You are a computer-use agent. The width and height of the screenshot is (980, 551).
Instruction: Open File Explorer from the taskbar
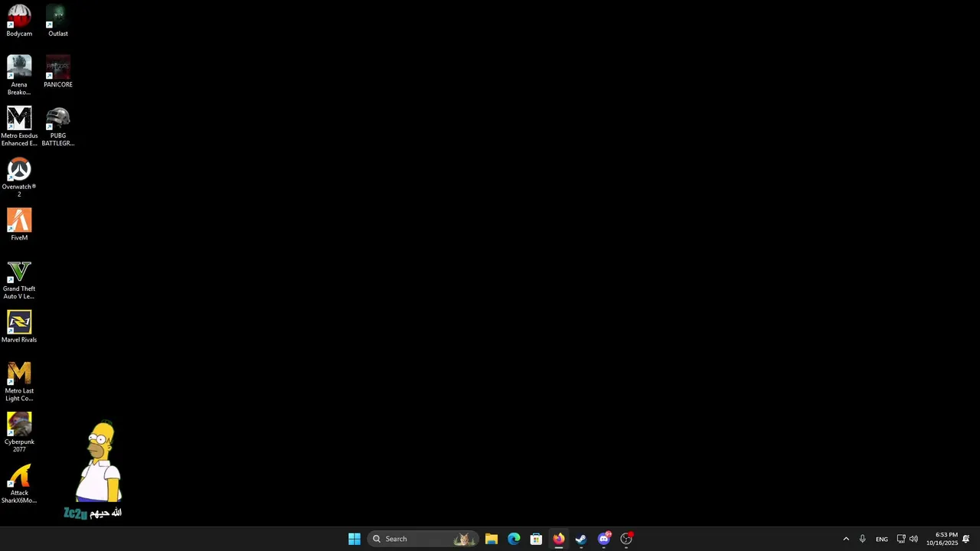tap(492, 539)
